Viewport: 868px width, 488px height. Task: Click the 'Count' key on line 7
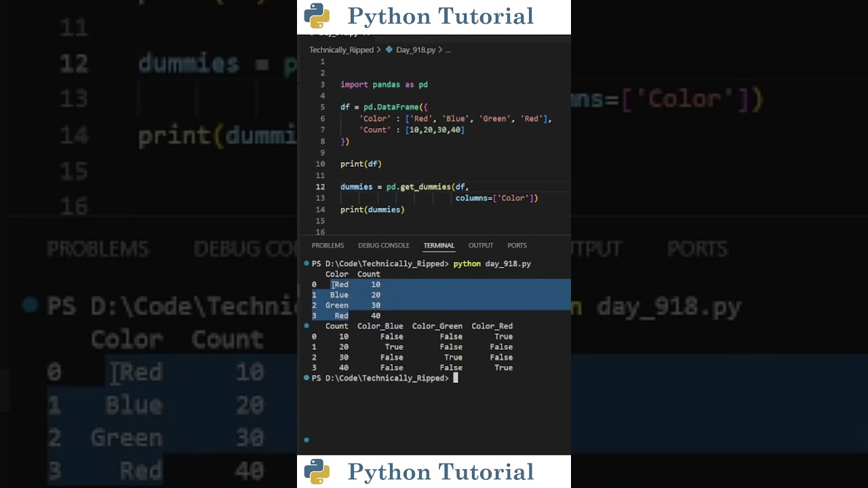(375, 130)
